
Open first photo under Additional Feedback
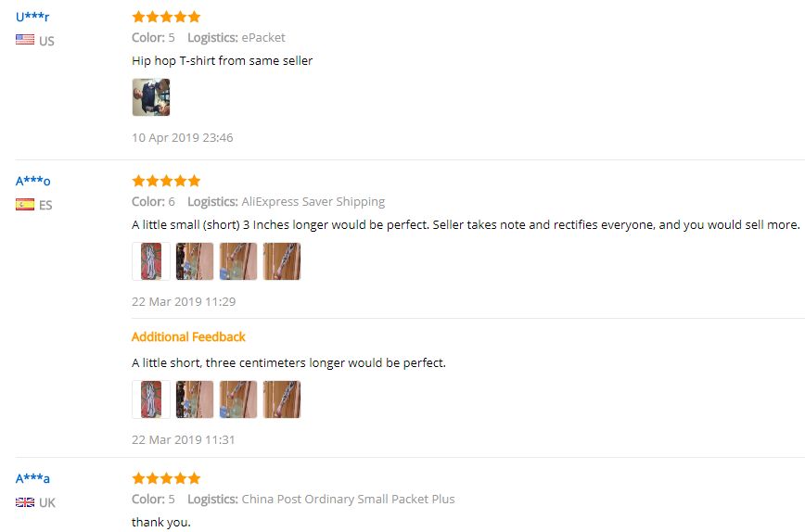coord(151,399)
